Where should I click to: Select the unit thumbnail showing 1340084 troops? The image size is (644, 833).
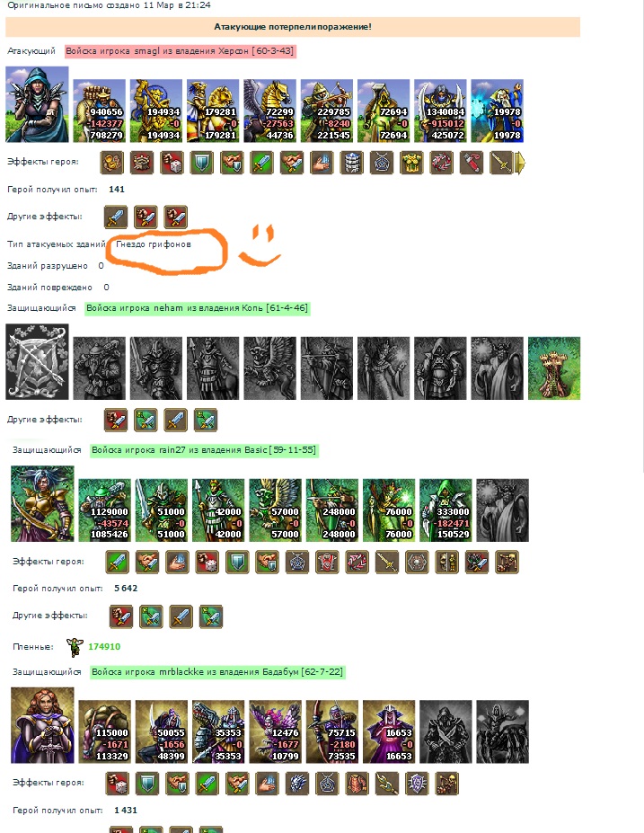click(x=440, y=111)
